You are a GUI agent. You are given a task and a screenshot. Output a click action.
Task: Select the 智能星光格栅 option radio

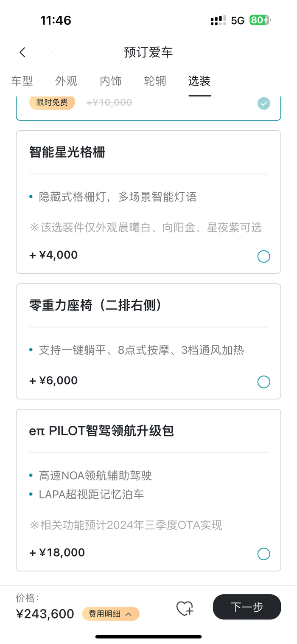[263, 256]
